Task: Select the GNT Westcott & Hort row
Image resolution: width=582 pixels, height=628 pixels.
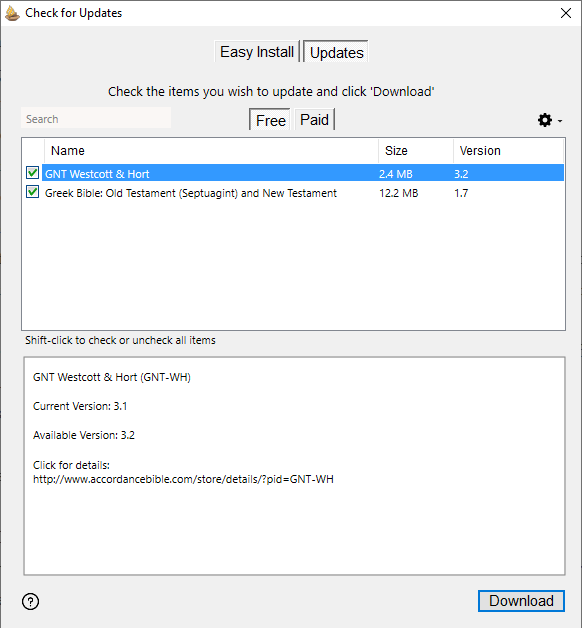Action: [303, 173]
